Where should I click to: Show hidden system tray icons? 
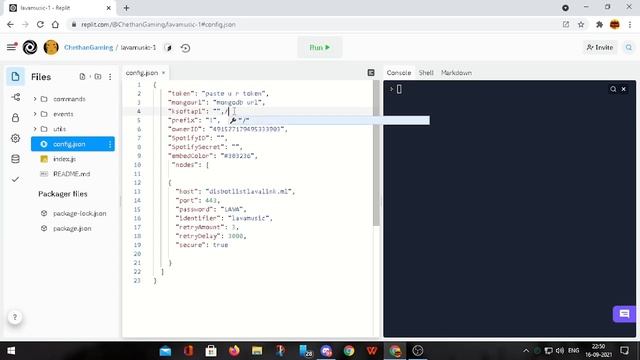point(526,351)
